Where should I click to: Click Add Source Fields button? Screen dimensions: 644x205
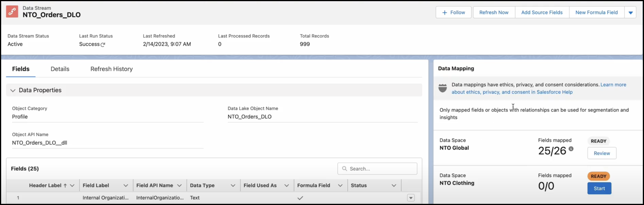pyautogui.click(x=542, y=13)
